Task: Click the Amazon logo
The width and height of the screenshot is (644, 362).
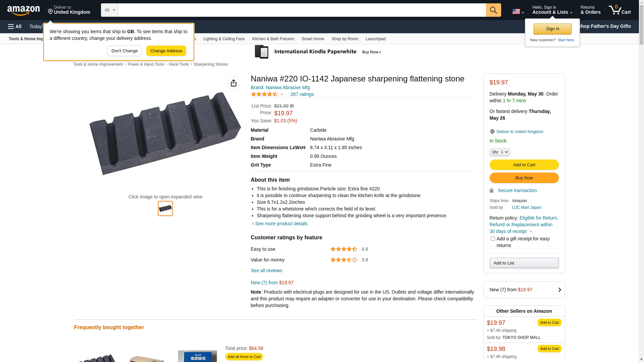Action: (x=23, y=11)
